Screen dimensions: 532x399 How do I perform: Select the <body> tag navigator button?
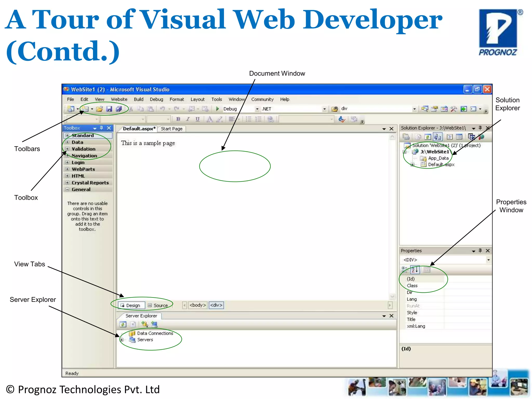pos(198,305)
